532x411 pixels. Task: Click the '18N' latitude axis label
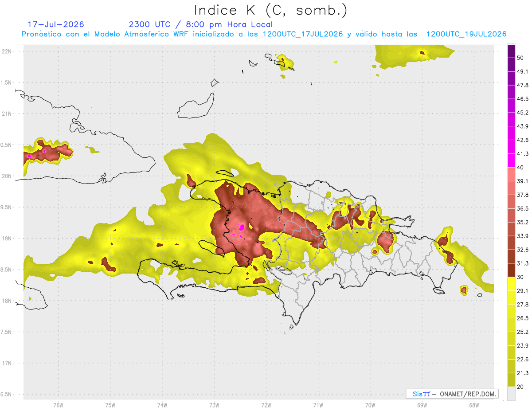(7, 301)
